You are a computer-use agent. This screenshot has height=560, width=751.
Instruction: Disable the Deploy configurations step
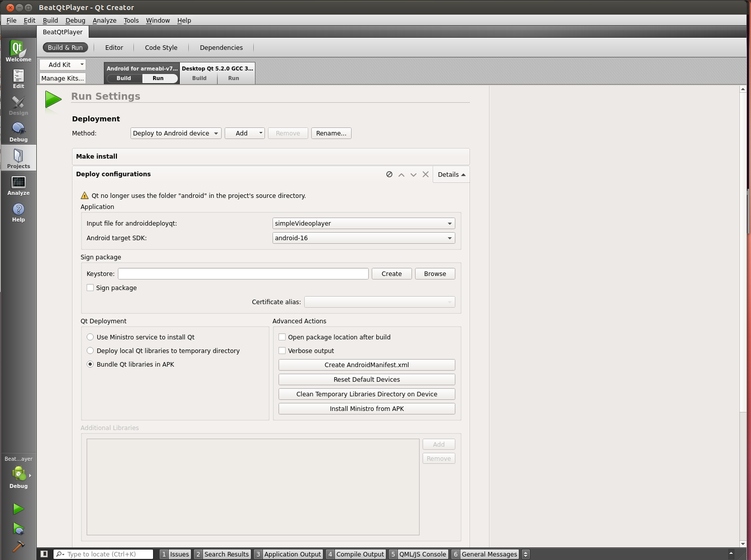pyautogui.click(x=389, y=174)
